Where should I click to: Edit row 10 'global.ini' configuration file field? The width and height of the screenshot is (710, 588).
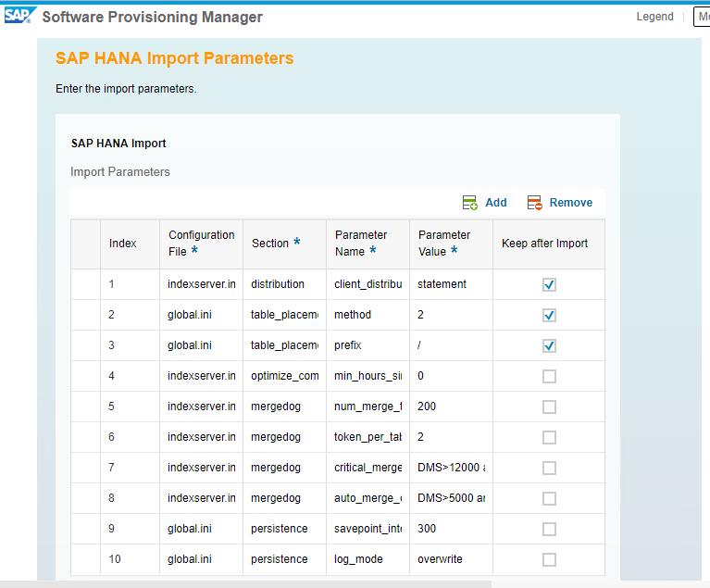click(x=201, y=559)
